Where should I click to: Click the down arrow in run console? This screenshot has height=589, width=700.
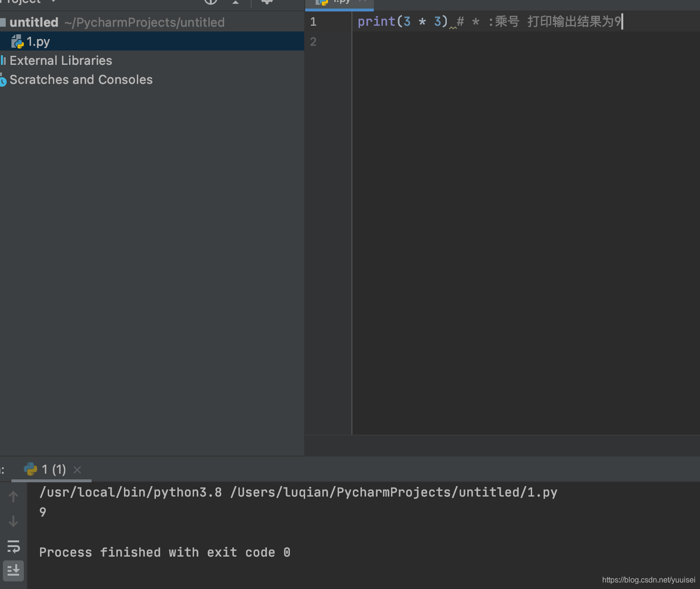(x=13, y=521)
